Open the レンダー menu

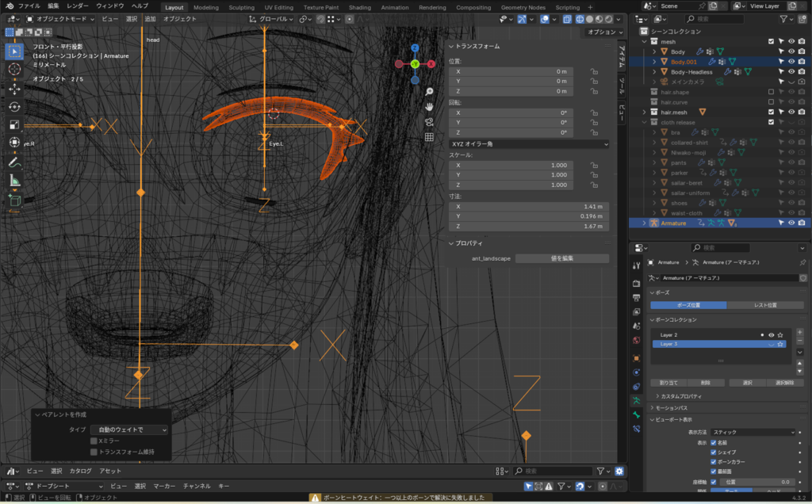[78, 6]
